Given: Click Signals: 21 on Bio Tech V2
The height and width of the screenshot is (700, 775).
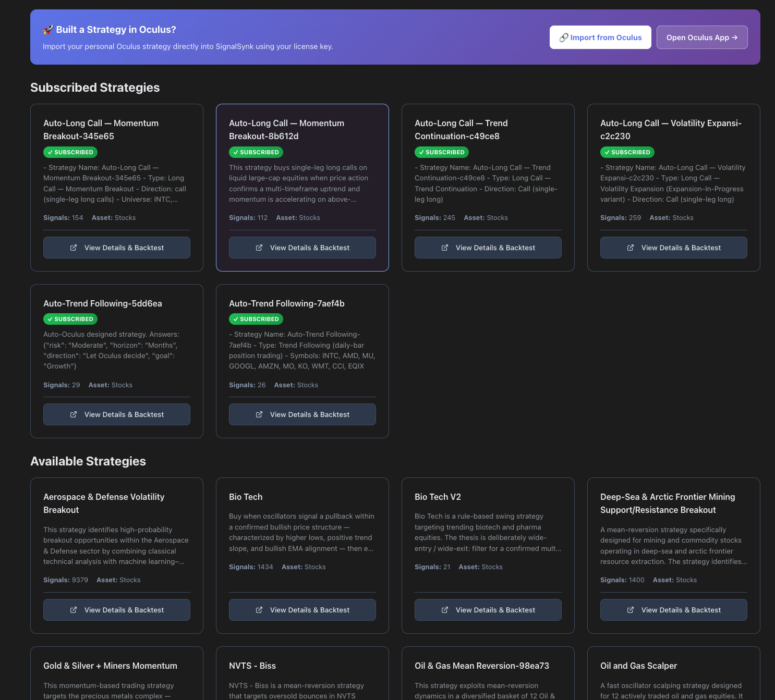Looking at the screenshot, I should (x=432, y=567).
